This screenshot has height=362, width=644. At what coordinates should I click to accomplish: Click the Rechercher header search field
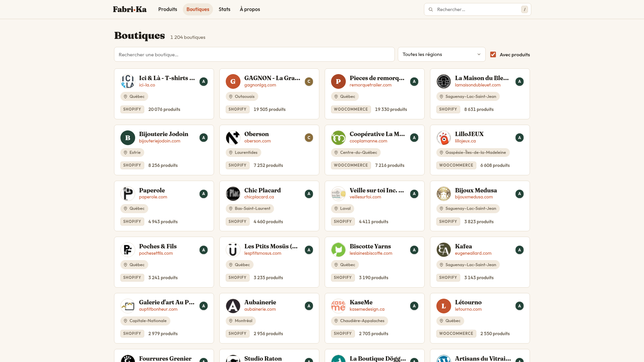click(478, 9)
